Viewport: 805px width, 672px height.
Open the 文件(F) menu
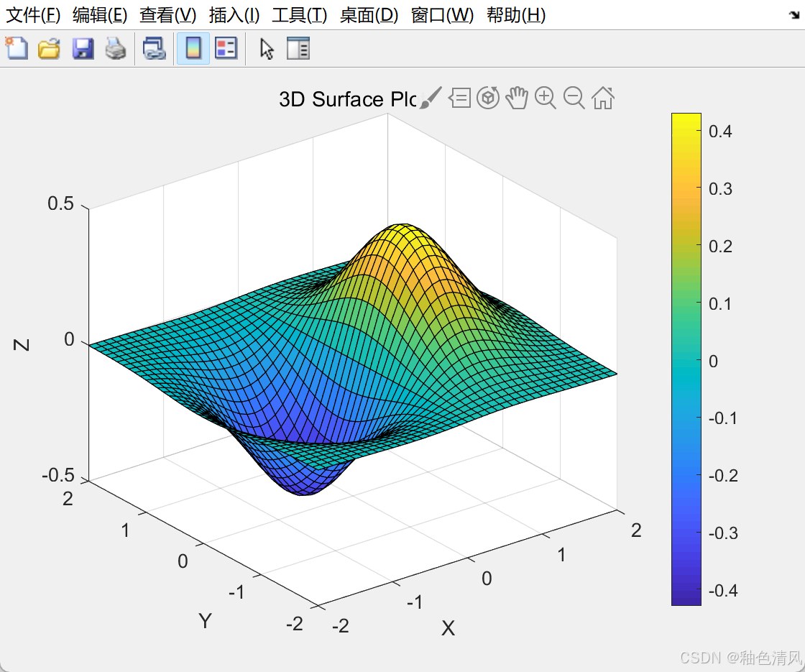click(x=33, y=15)
